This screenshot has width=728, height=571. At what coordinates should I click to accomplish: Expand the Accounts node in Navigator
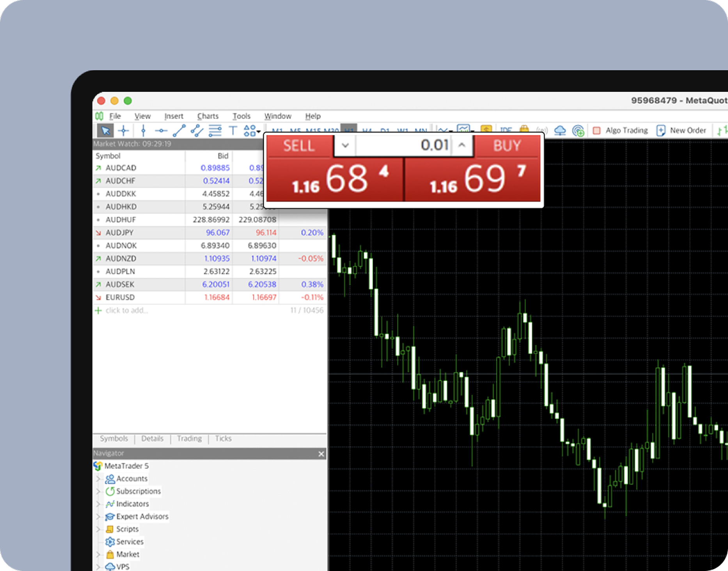pos(98,479)
